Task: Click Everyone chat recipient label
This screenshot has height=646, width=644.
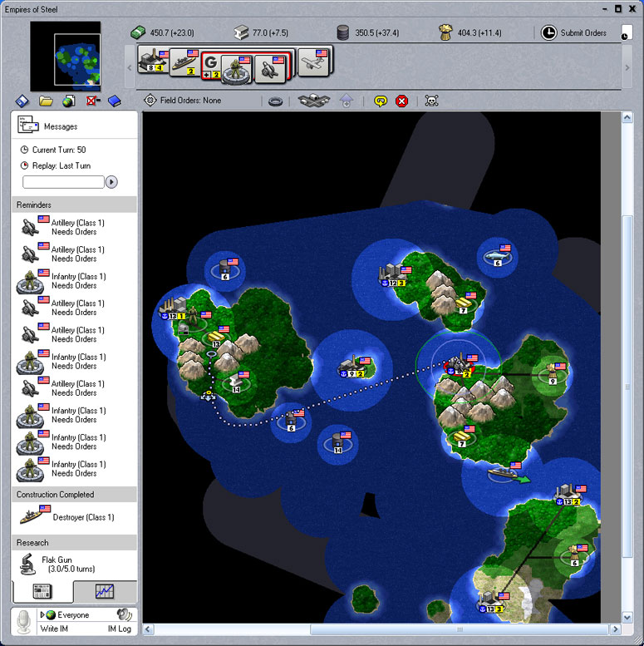Action: (x=73, y=614)
